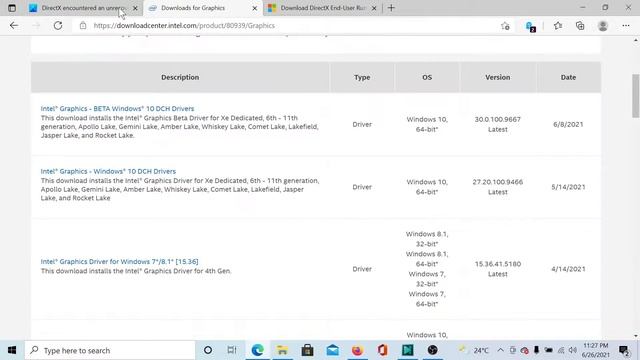640x360 pixels.
Task: Open Microsoft Store from taskbar
Action: click(x=307, y=350)
